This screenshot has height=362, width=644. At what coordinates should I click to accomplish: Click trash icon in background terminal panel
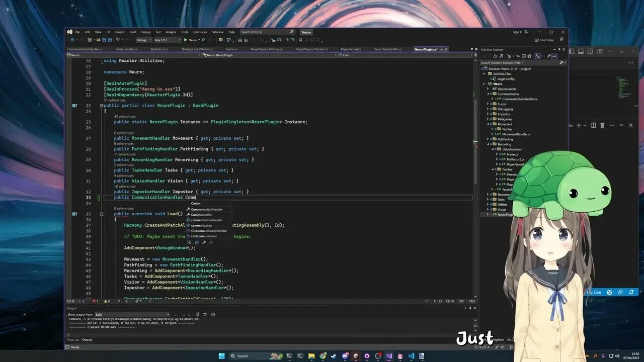(x=602, y=125)
